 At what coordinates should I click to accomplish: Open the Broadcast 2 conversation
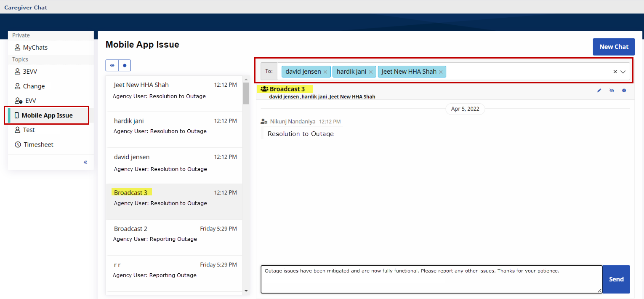click(x=174, y=234)
